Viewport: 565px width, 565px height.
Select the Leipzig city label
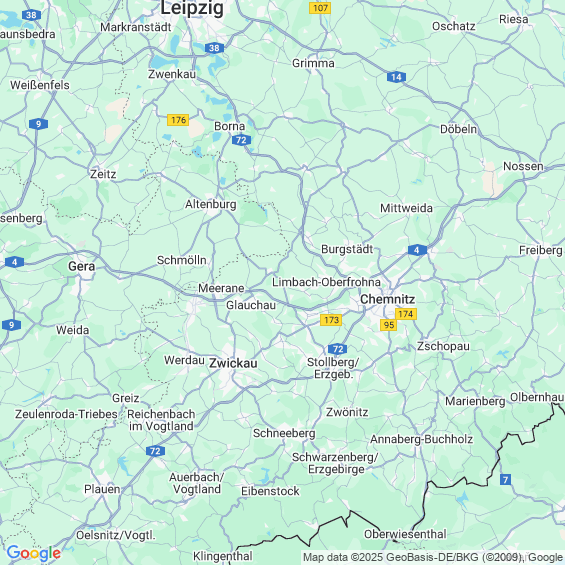tap(192, 8)
